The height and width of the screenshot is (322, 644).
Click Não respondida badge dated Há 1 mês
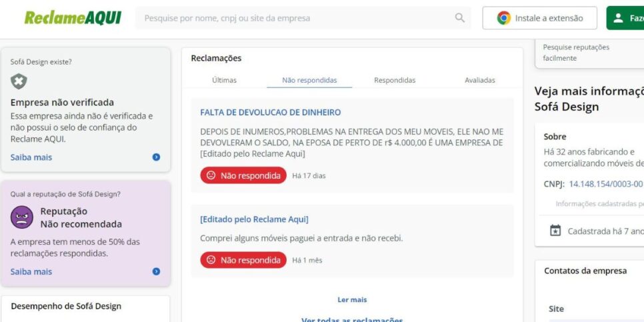point(243,260)
